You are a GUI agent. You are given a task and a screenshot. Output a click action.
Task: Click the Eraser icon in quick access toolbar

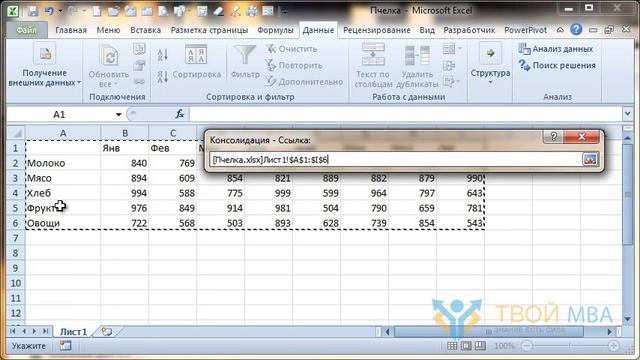pos(218,11)
